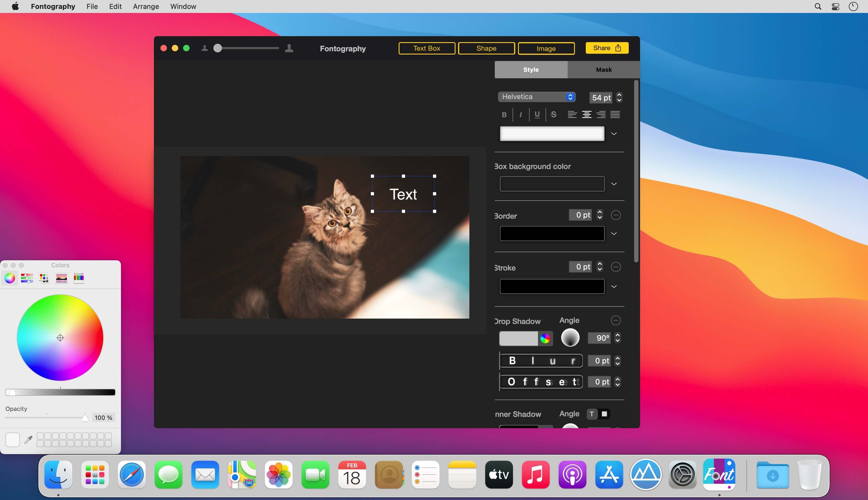The image size is (868, 500).
Task: Justify the text alignment
Action: point(615,115)
